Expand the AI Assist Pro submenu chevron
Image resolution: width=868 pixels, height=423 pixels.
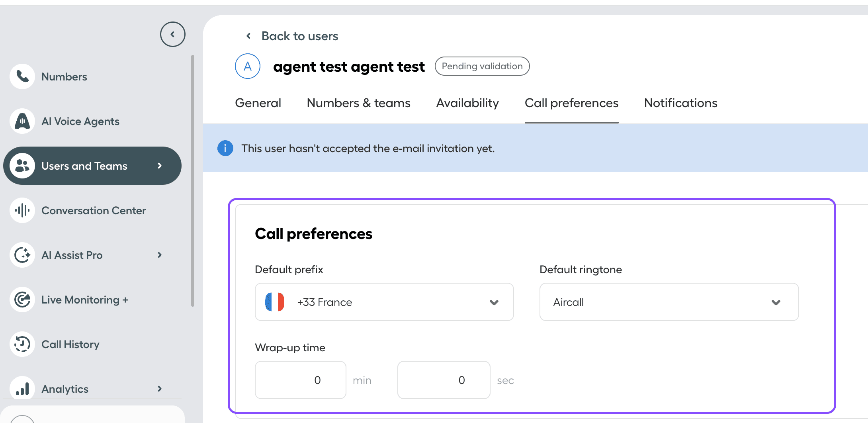(x=160, y=255)
